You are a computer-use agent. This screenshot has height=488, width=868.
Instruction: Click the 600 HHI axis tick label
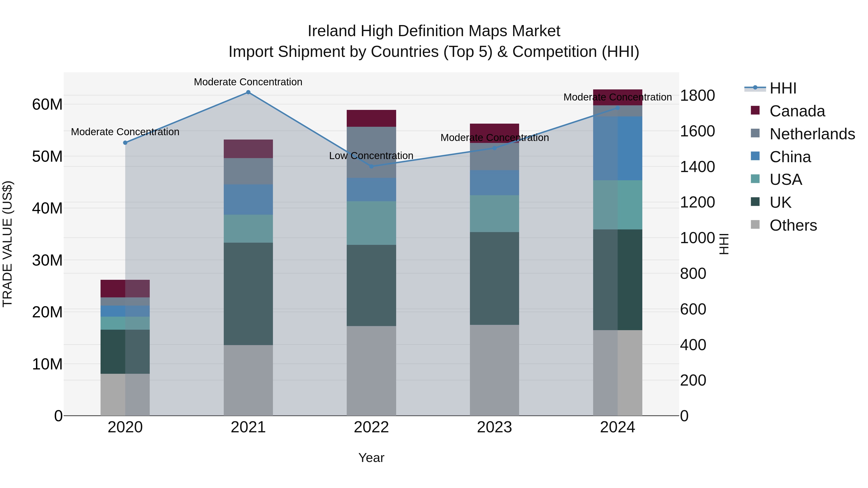pos(693,309)
